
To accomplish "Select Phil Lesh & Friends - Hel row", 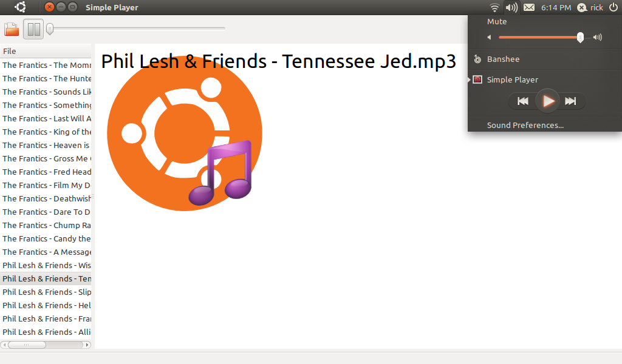I will [x=46, y=305].
